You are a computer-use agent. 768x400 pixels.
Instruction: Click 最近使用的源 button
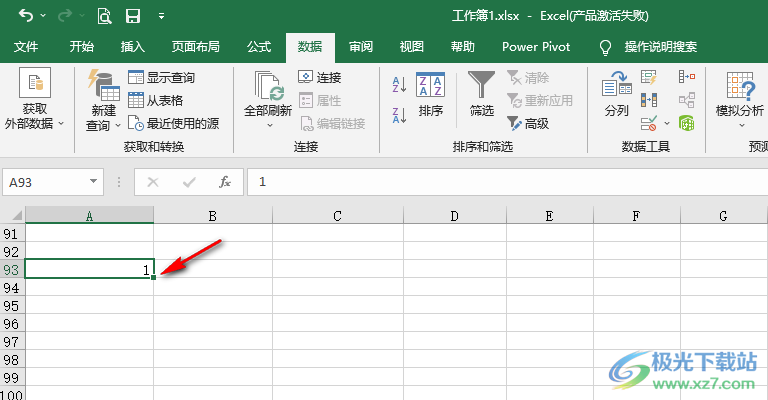173,123
